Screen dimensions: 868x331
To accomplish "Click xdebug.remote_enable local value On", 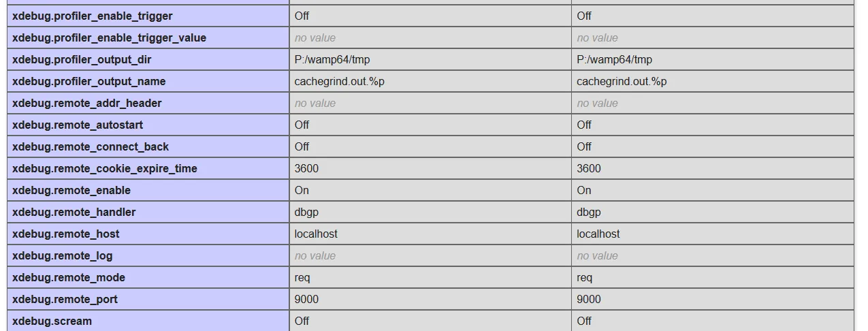I will tap(302, 190).
